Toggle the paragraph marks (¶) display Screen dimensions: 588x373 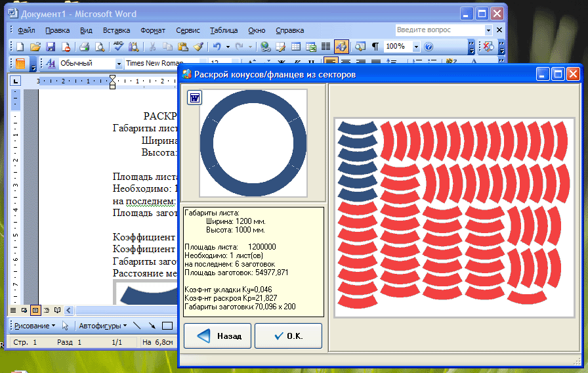coord(375,47)
